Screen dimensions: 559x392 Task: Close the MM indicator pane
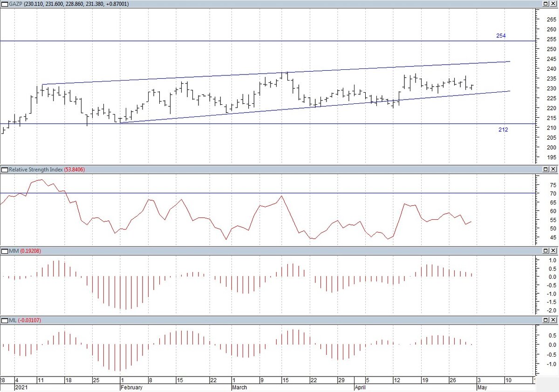point(553,251)
